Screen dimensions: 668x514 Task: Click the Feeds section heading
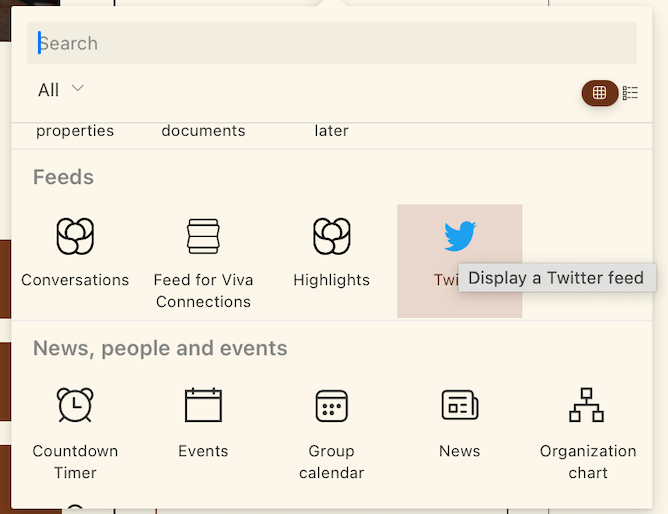63,177
